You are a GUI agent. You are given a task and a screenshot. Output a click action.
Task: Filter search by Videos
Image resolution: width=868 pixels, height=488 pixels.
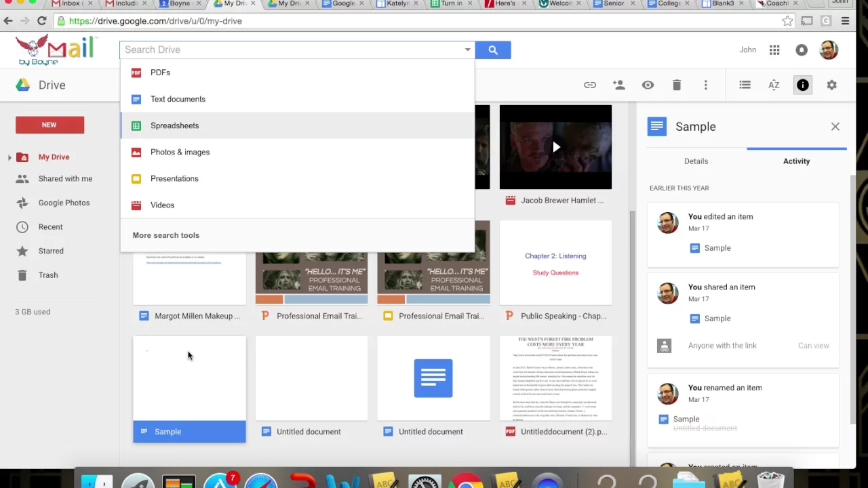[x=298, y=205]
